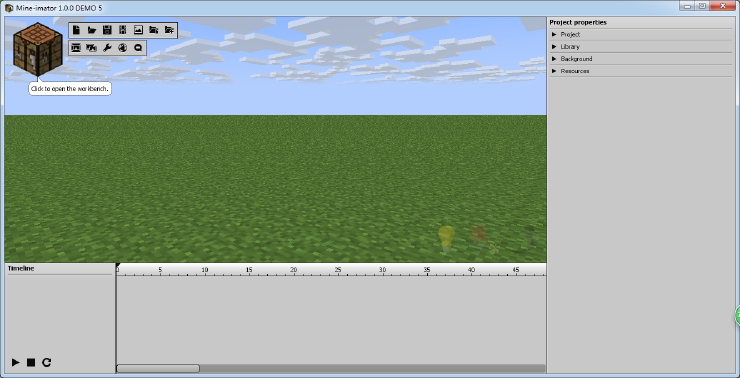The height and width of the screenshot is (378, 740).
Task: Create a new project with blank page icon
Action: click(76, 30)
